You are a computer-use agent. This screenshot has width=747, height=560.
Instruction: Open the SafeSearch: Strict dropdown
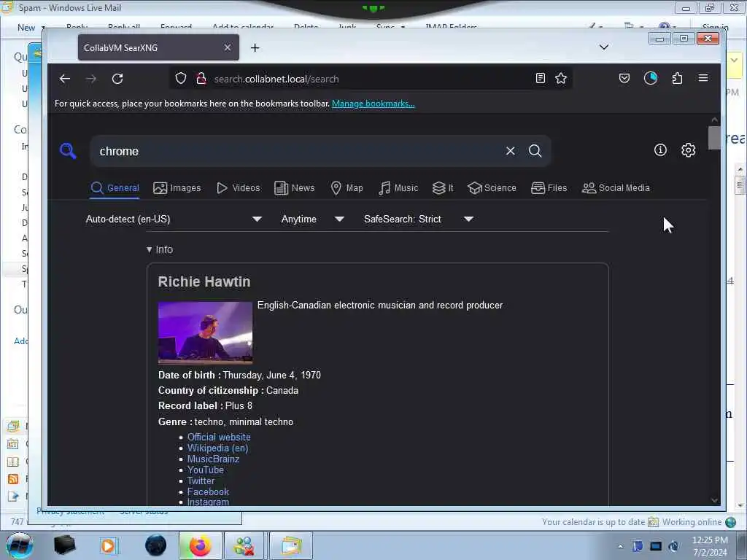(418, 219)
